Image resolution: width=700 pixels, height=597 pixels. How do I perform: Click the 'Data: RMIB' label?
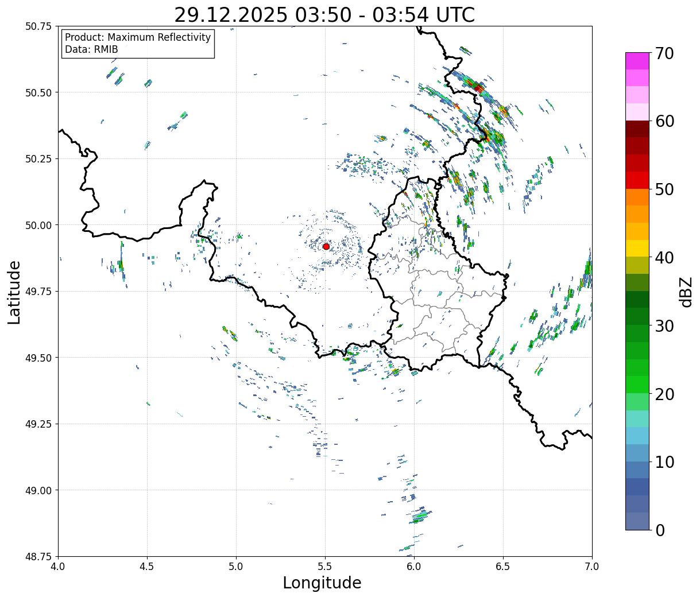click(x=91, y=49)
